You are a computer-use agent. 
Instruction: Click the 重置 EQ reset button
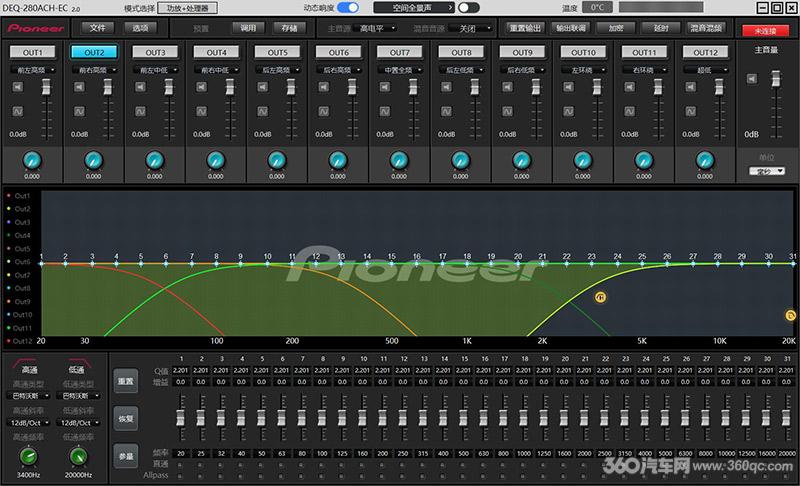(x=126, y=381)
